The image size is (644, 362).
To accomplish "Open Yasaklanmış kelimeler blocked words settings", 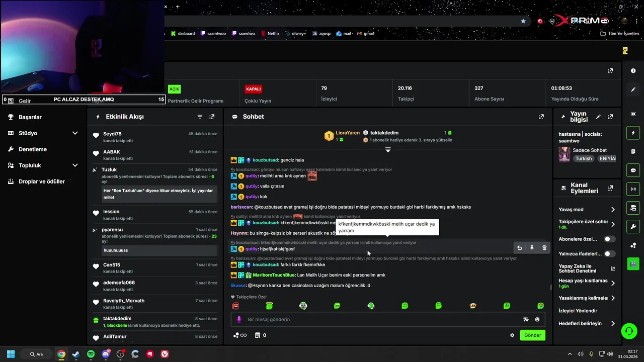I will (587, 298).
